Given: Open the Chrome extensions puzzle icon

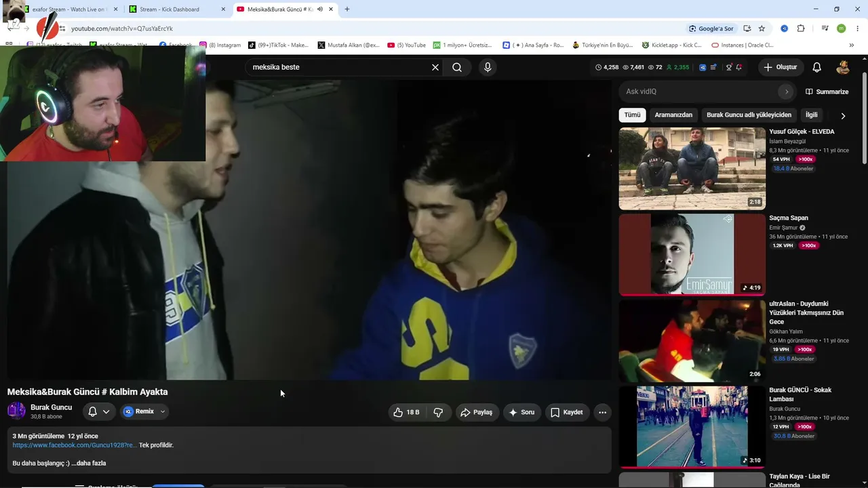Looking at the screenshot, I should (x=801, y=28).
